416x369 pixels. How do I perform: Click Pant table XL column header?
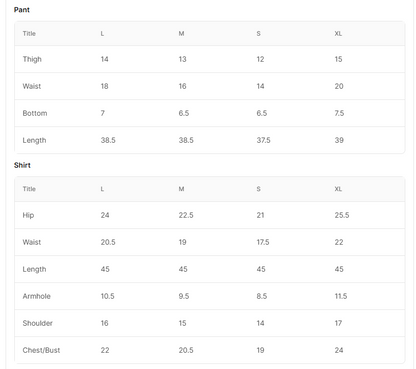coord(338,34)
